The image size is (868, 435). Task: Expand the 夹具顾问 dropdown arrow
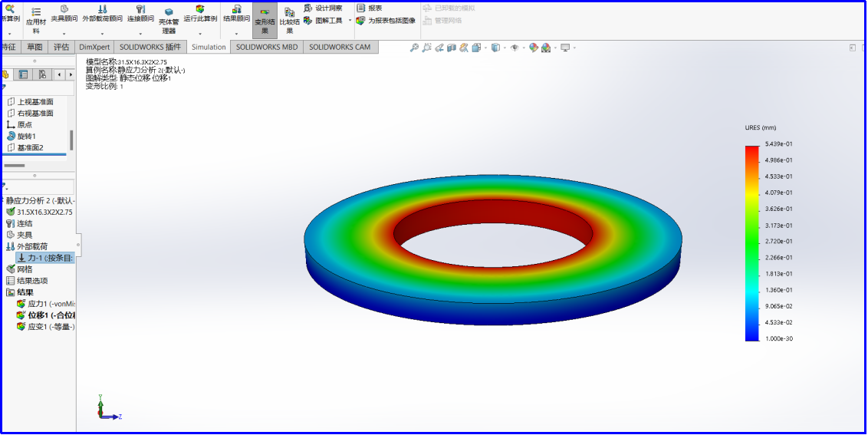pos(64,34)
